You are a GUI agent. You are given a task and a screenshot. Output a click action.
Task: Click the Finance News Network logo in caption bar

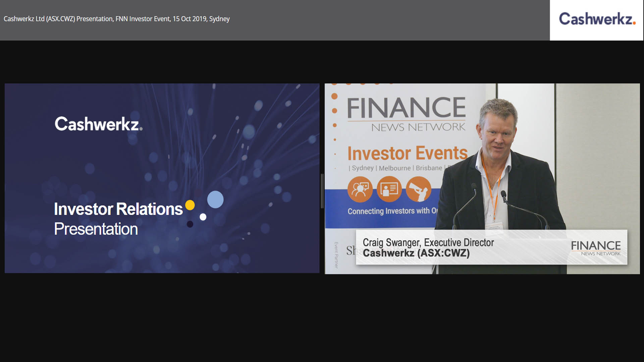pyautogui.click(x=596, y=248)
